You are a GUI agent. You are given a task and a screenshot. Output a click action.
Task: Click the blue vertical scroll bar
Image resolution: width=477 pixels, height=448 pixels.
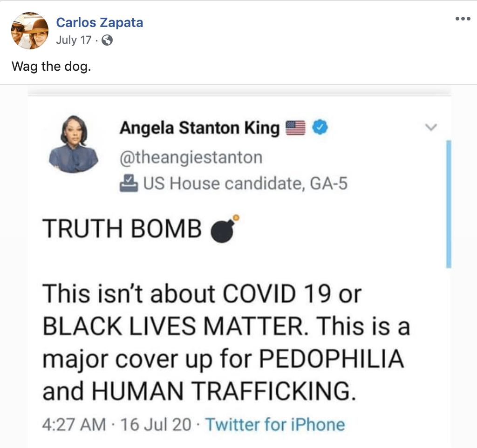coord(449,204)
